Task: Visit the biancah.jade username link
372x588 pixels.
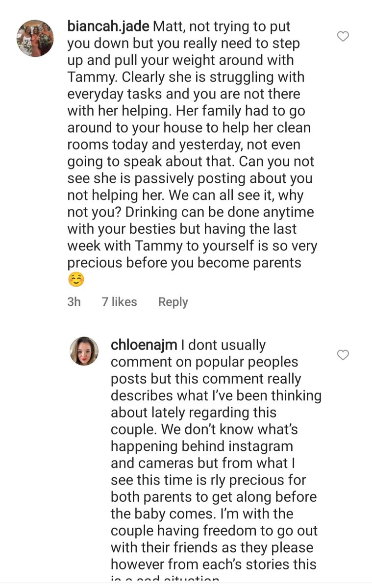Action: click(x=108, y=26)
